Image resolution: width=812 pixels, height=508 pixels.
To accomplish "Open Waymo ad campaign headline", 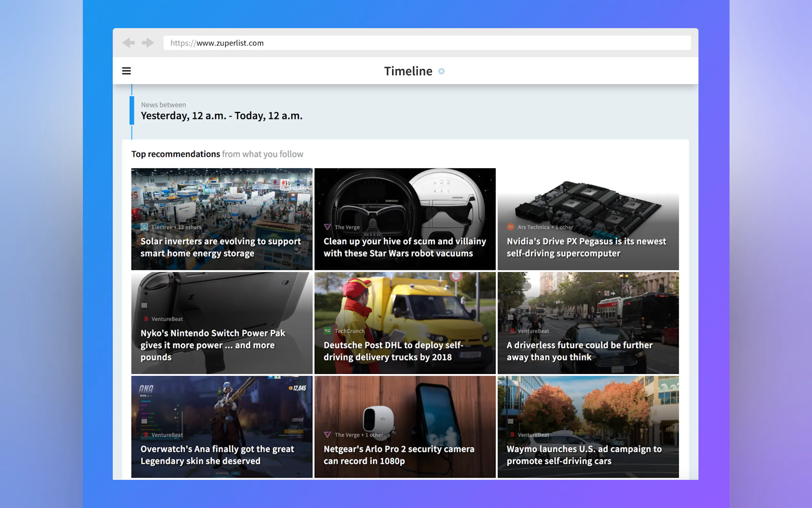I will [584, 455].
